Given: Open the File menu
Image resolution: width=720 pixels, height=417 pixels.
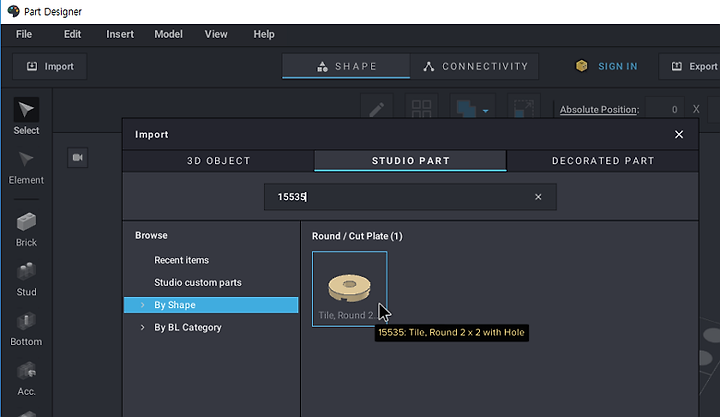Looking at the screenshot, I should click(x=24, y=34).
